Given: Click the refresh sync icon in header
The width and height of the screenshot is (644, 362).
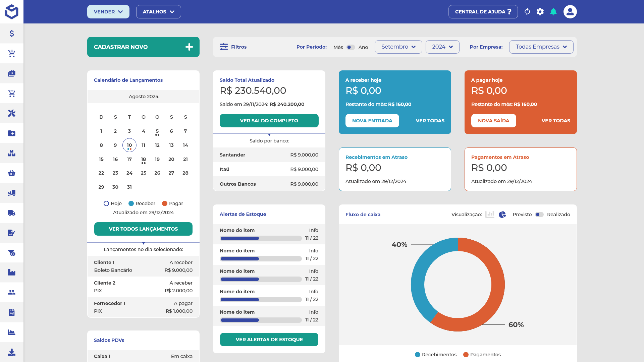Looking at the screenshot, I should pyautogui.click(x=527, y=12).
